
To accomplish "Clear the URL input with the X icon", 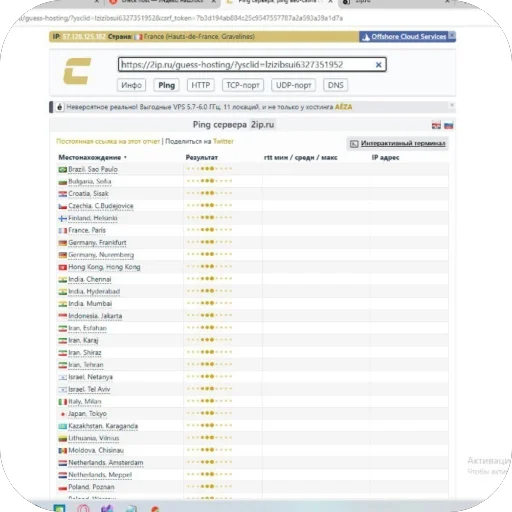I will pos(378,65).
